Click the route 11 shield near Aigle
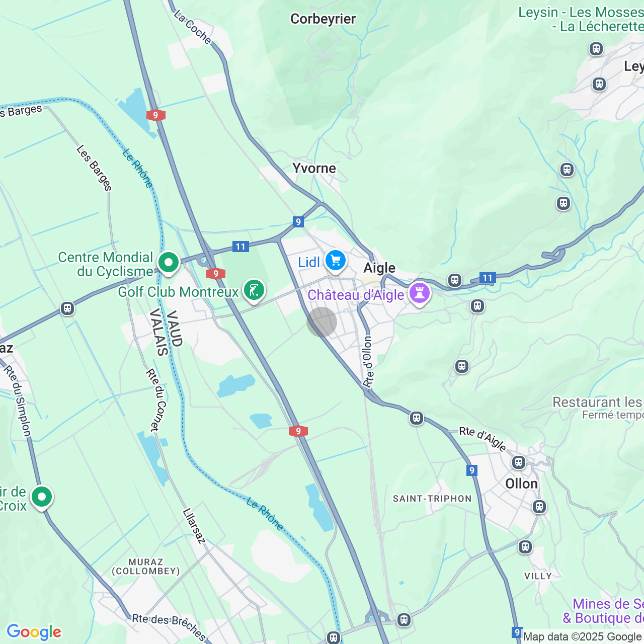Screen dimensions: 644x644 pyautogui.click(x=487, y=277)
